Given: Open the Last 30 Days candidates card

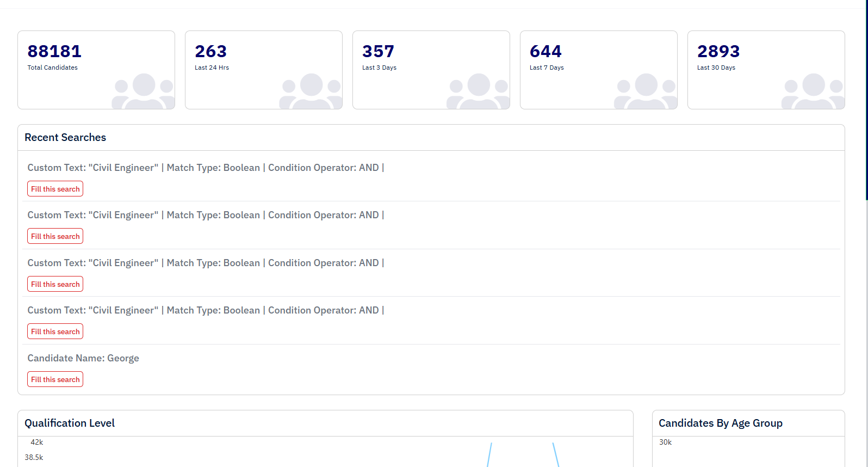Looking at the screenshot, I should tap(766, 70).
